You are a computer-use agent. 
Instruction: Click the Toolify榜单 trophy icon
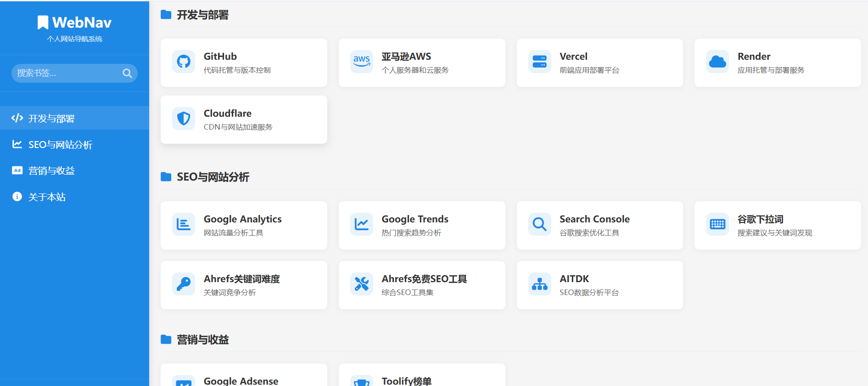coord(362,382)
